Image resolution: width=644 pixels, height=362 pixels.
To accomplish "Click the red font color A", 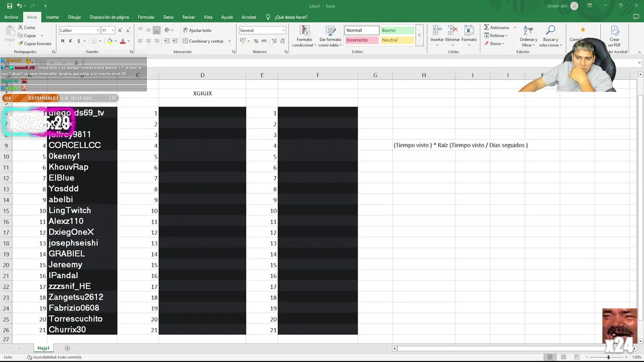I will 123,41.
